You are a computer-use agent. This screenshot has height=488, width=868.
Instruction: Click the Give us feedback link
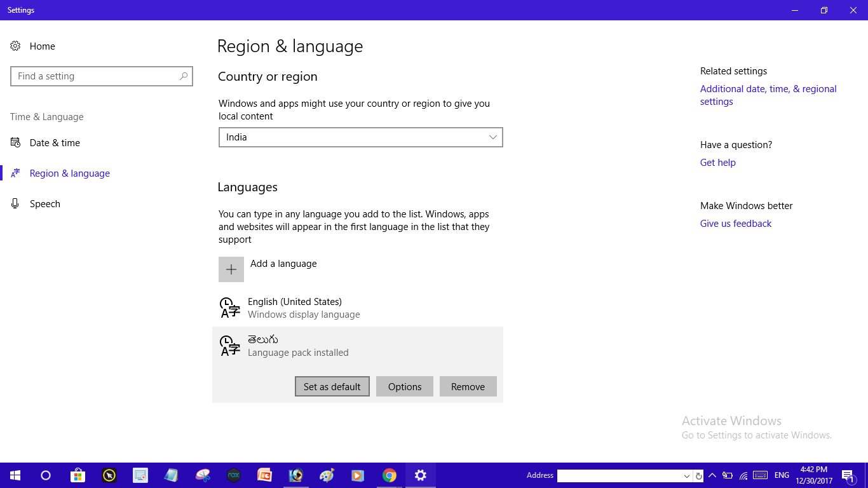point(735,223)
